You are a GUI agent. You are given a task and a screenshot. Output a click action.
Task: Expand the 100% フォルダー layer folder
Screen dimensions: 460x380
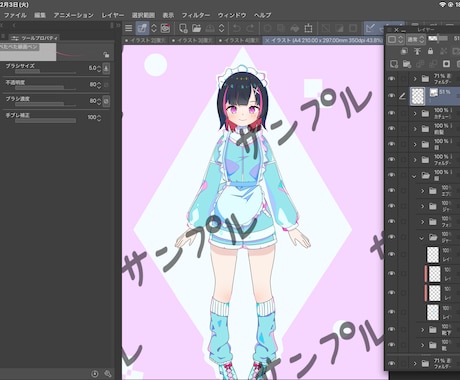(415, 160)
